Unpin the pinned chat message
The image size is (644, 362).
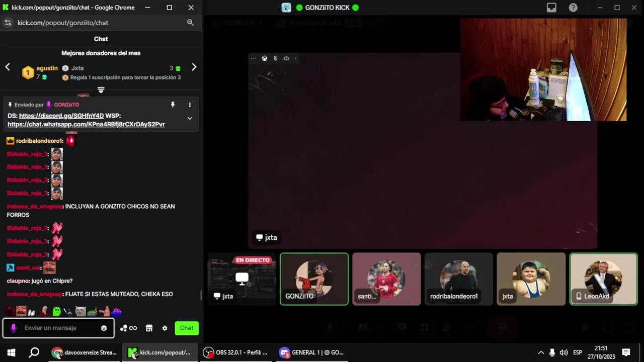pos(173,105)
